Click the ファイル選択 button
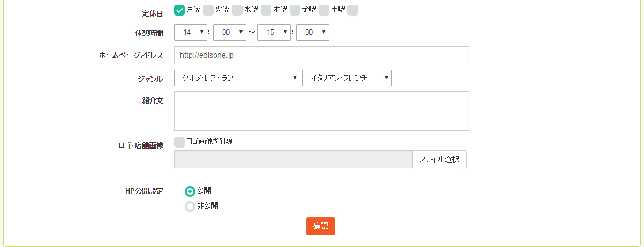The height and width of the screenshot is (247, 644). (440, 159)
